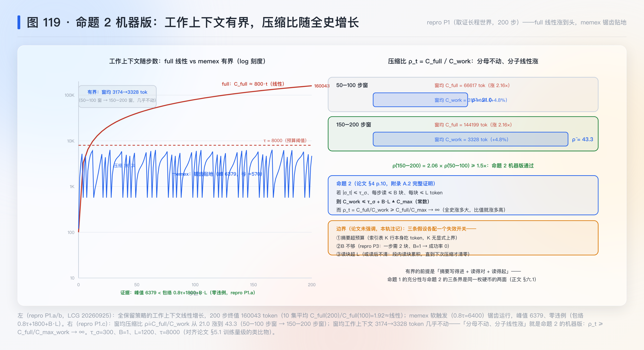Click the small label '压缩 26 次'

click(x=124, y=166)
